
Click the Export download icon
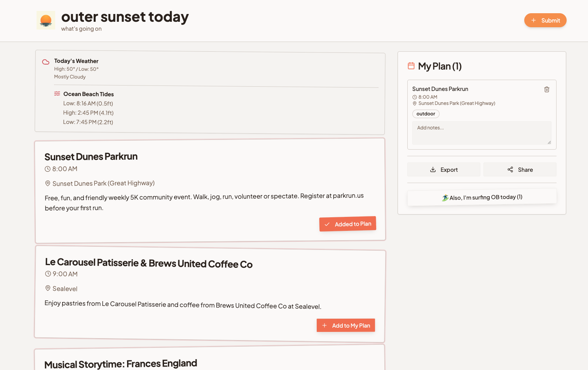coord(433,169)
